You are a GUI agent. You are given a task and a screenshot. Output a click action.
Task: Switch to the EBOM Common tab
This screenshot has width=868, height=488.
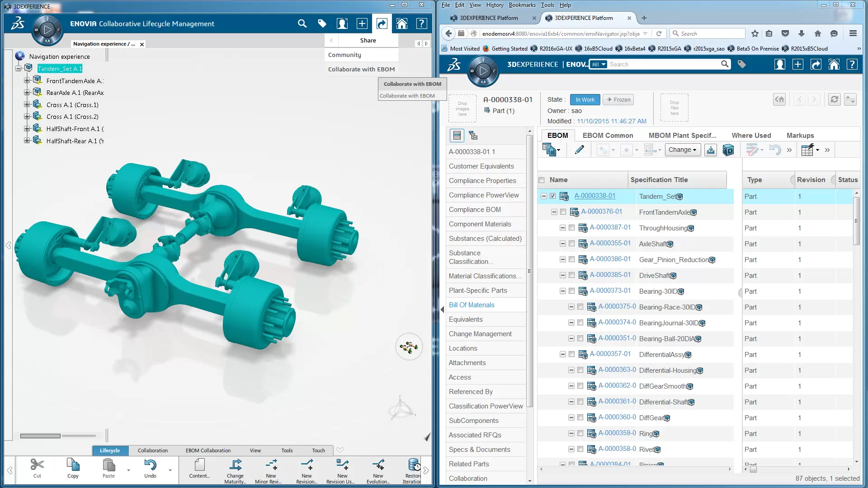coord(608,135)
